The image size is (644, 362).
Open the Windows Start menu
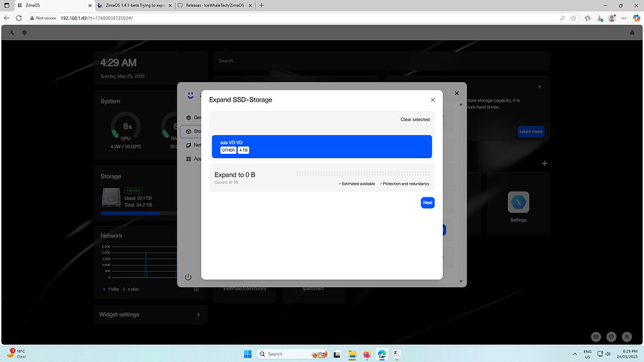[248, 354]
